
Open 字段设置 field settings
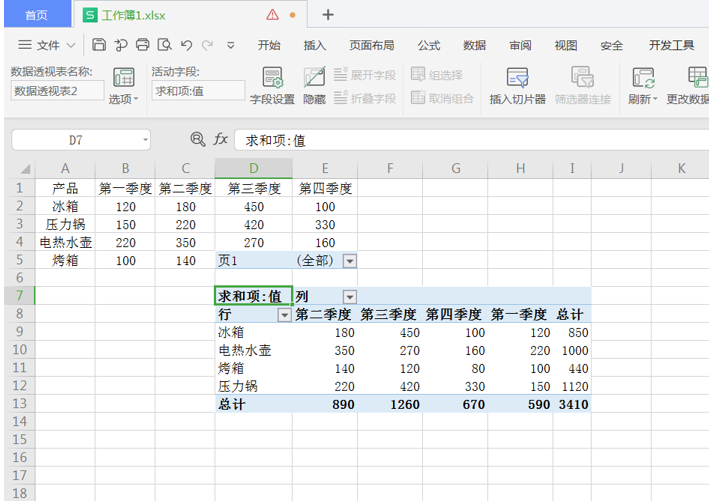coord(272,86)
